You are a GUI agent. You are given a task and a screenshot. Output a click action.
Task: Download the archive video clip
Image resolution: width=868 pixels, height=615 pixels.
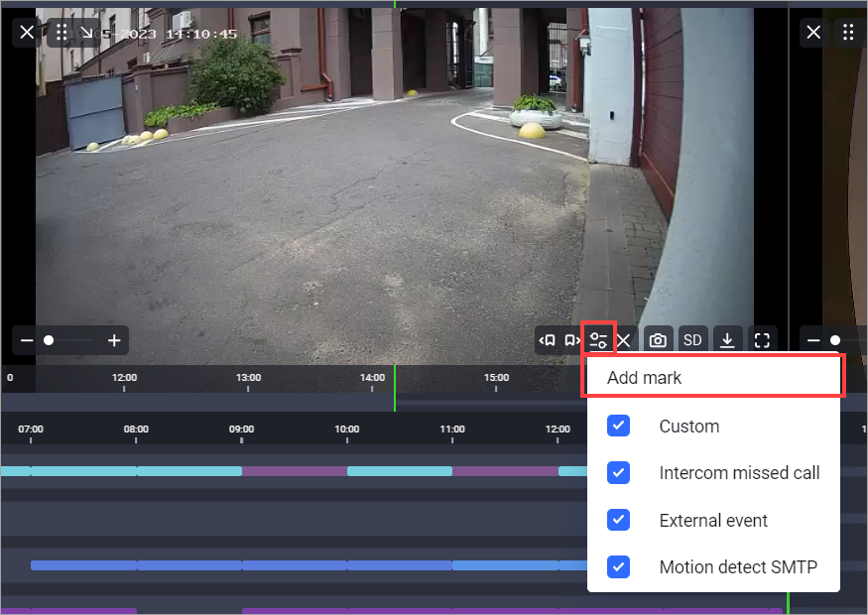click(x=727, y=340)
